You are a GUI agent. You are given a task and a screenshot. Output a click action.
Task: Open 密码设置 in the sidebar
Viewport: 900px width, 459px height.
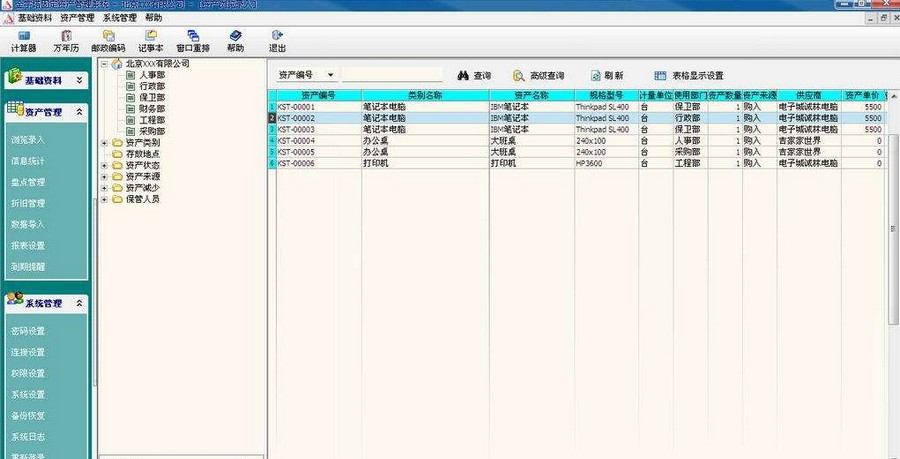(28, 331)
